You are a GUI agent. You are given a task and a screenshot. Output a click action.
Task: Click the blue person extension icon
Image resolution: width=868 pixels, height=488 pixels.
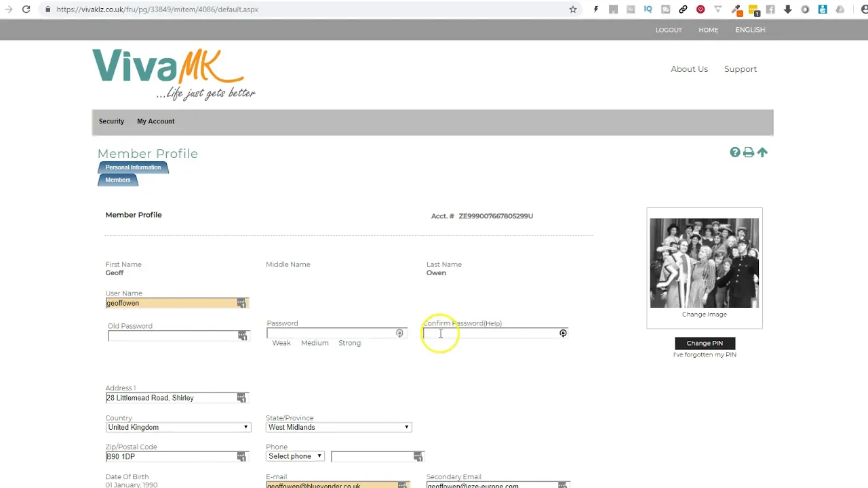pyautogui.click(x=823, y=9)
